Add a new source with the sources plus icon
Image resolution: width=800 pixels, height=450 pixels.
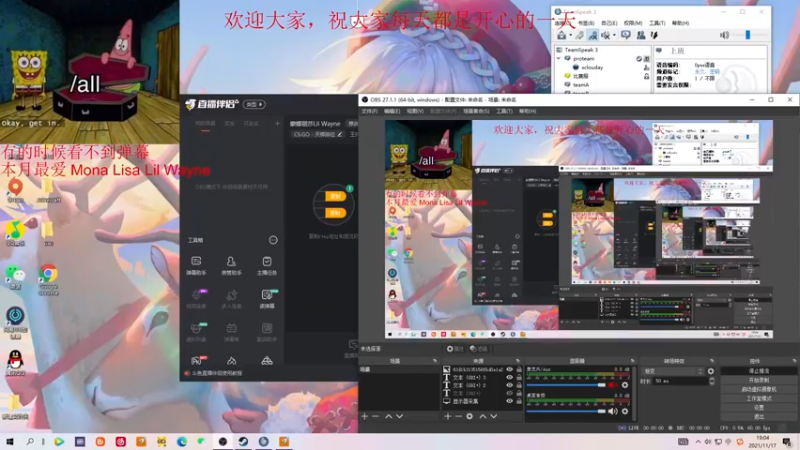447,416
